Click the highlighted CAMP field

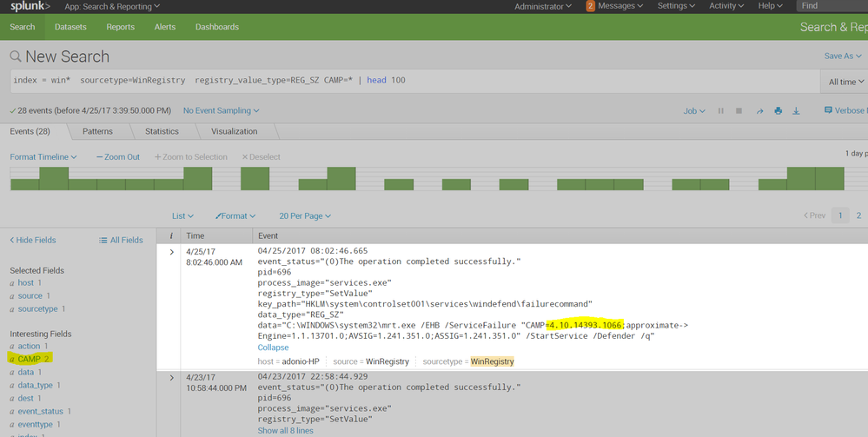tap(30, 359)
